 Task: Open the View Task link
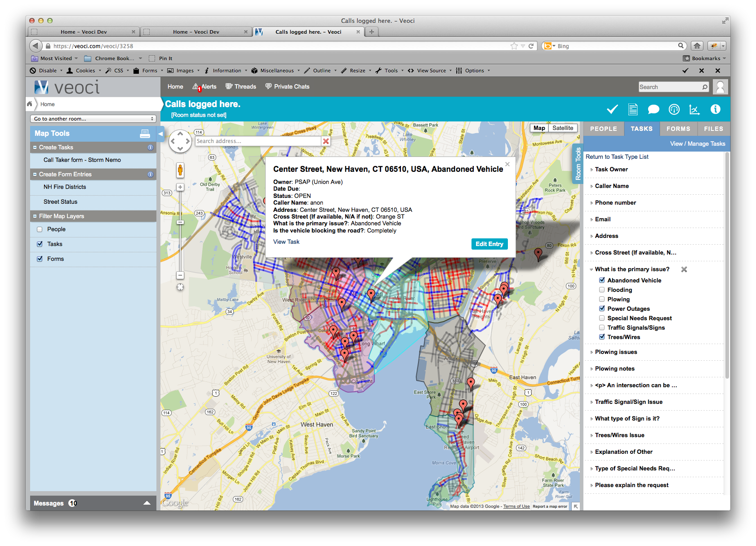(286, 242)
